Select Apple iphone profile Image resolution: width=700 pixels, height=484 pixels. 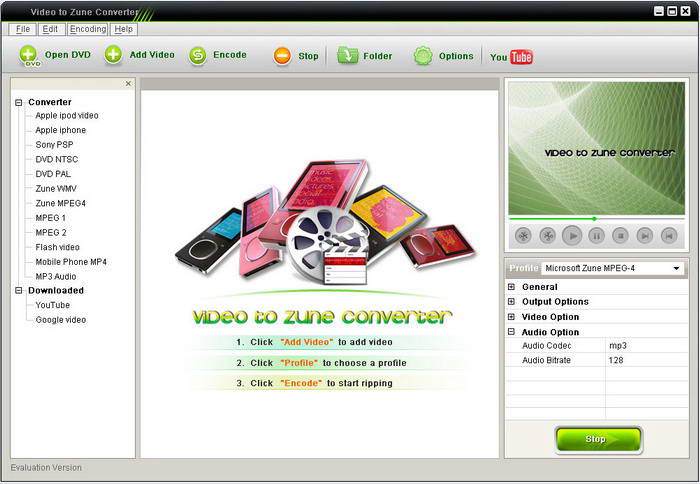[x=61, y=130]
